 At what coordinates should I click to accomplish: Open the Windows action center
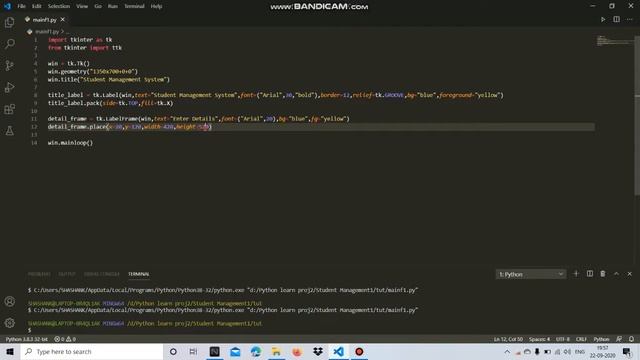pos(627,351)
